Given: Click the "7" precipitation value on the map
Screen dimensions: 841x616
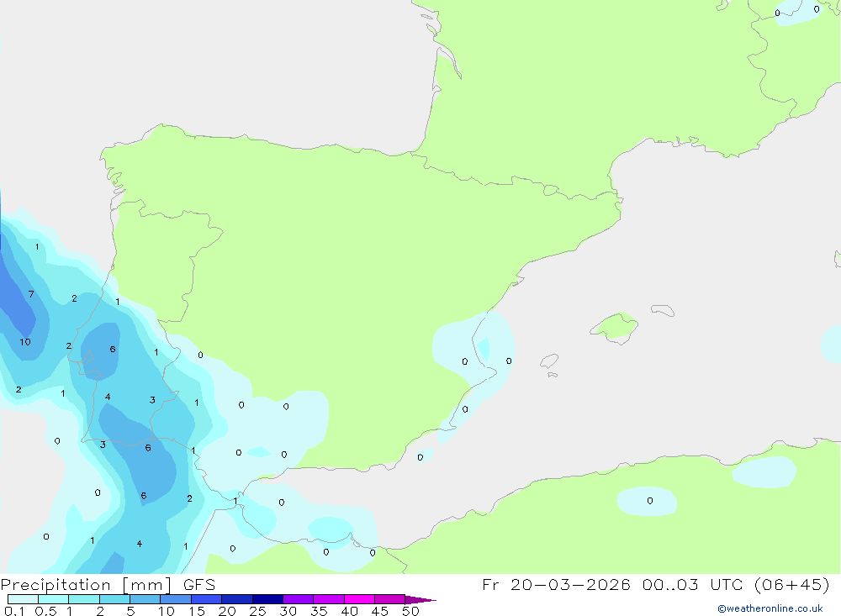Looking at the screenshot, I should point(31,294).
